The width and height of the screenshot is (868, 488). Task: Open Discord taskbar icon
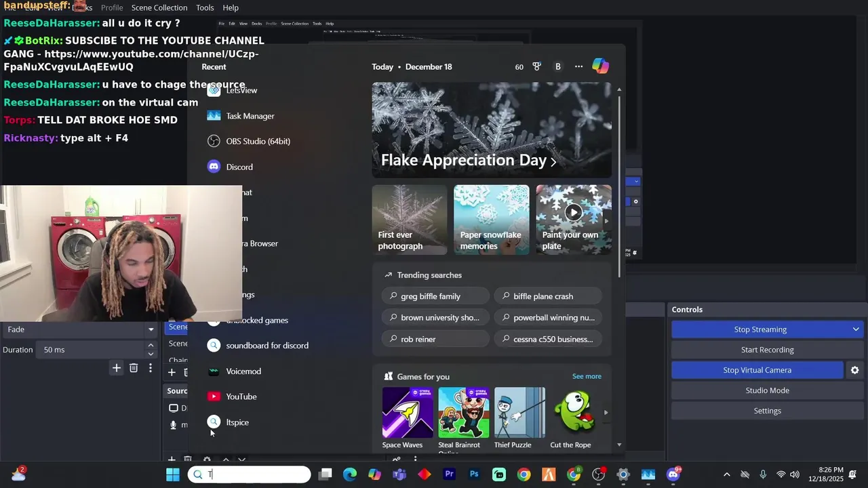pos(673,474)
